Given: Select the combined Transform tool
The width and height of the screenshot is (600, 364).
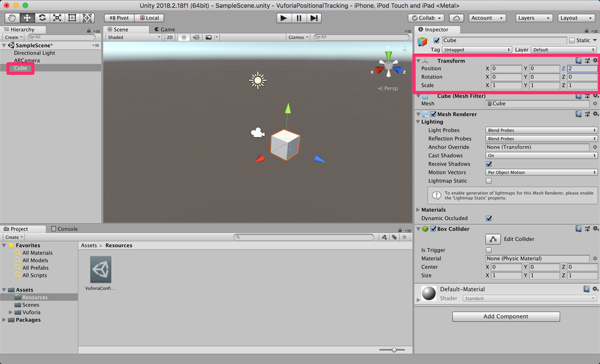Looking at the screenshot, I should [87, 18].
